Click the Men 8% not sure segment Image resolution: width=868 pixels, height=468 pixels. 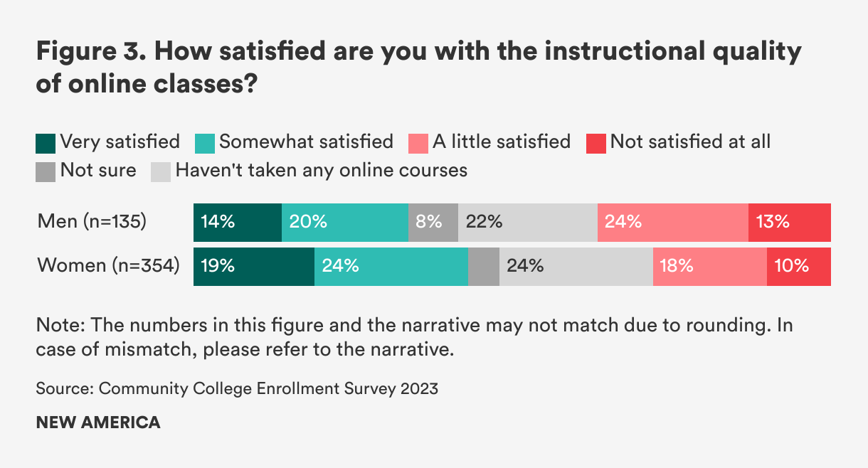pos(433,222)
